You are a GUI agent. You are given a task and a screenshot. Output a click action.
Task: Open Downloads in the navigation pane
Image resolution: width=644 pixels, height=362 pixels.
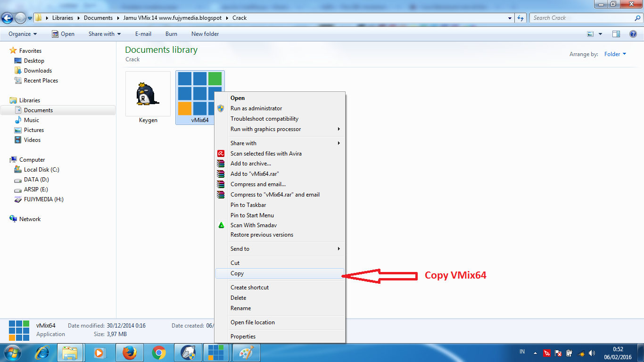38,71
